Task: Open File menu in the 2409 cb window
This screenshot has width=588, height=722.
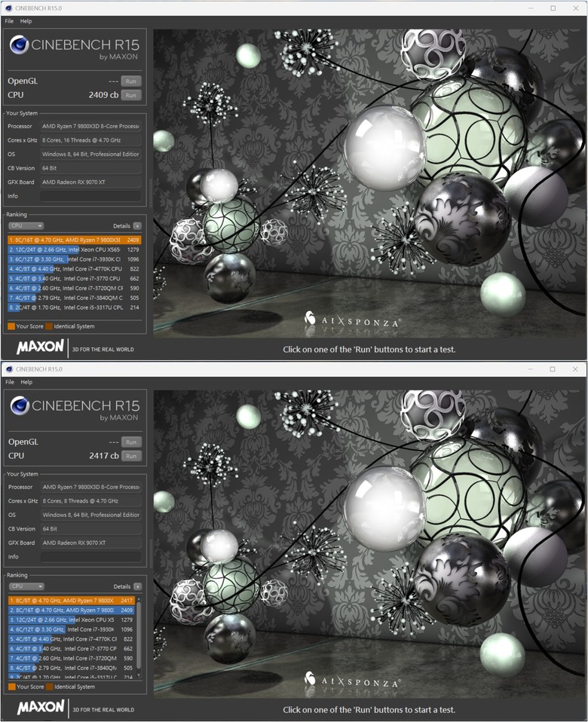Action: pos(9,21)
